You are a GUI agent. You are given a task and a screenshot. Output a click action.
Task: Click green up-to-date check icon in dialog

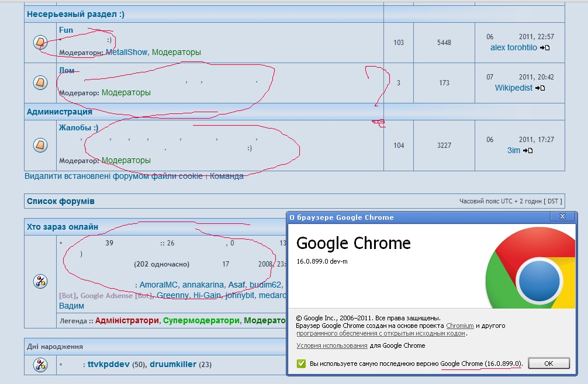(301, 364)
